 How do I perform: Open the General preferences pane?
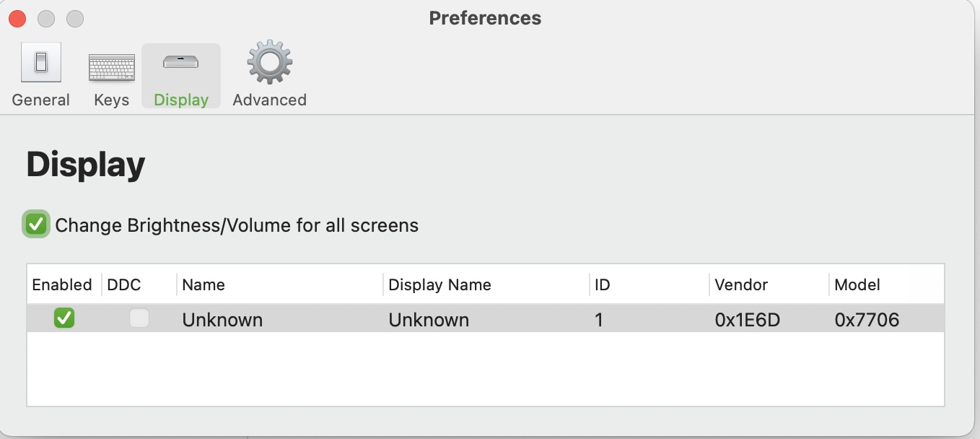click(40, 72)
